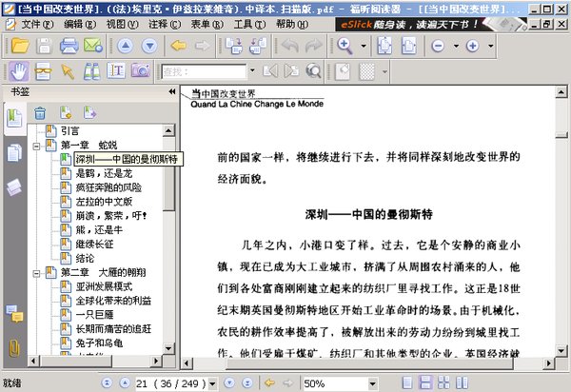Image resolution: width=571 pixels, height=392 pixels.
Task: Open the Layers sidebar icon
Action: pyautogui.click(x=14, y=187)
